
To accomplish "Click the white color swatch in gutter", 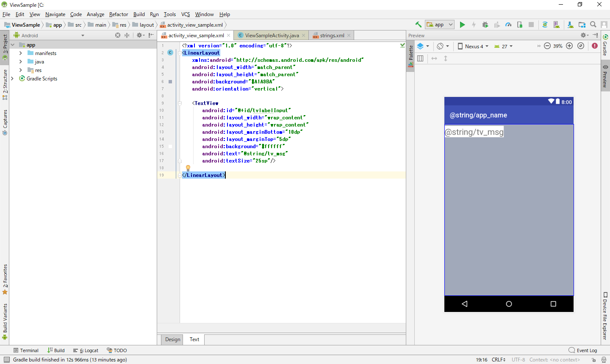I will [170, 146].
